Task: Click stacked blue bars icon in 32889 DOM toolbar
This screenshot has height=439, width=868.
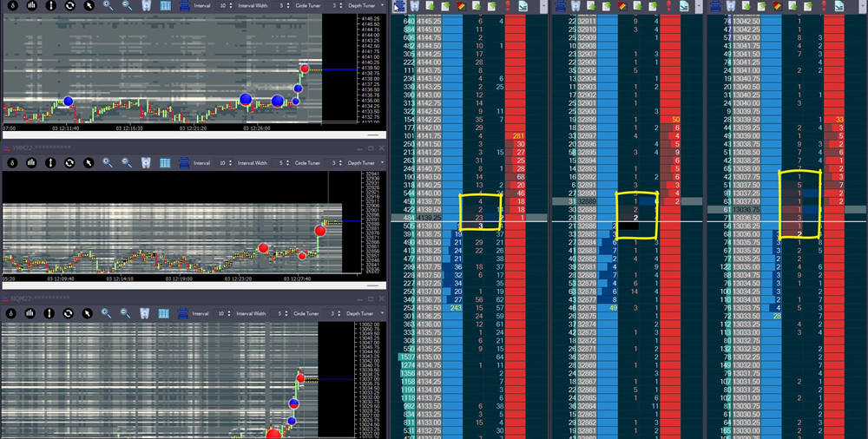Action: 560,6
